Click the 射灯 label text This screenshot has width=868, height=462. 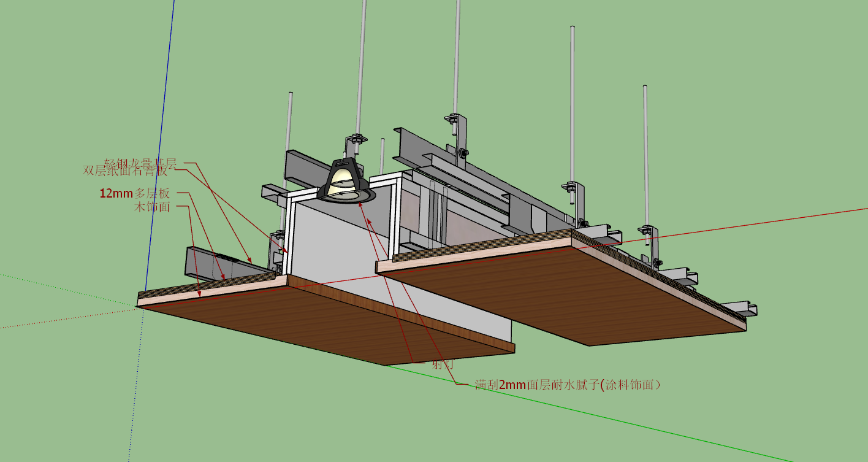point(443,363)
